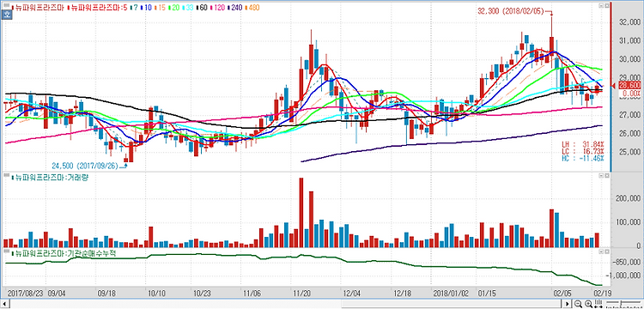Click the 2017/08/23 date axis label
Screen dimensions: 644x309
click(x=25, y=294)
